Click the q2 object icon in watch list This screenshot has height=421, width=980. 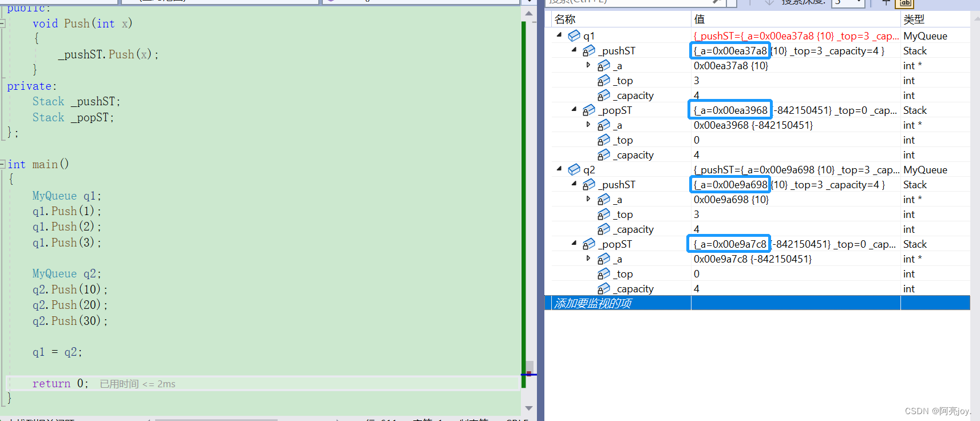pyautogui.click(x=574, y=170)
